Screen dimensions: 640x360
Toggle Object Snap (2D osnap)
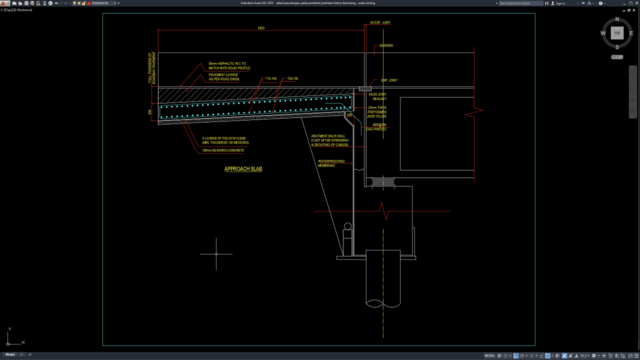tap(548, 356)
